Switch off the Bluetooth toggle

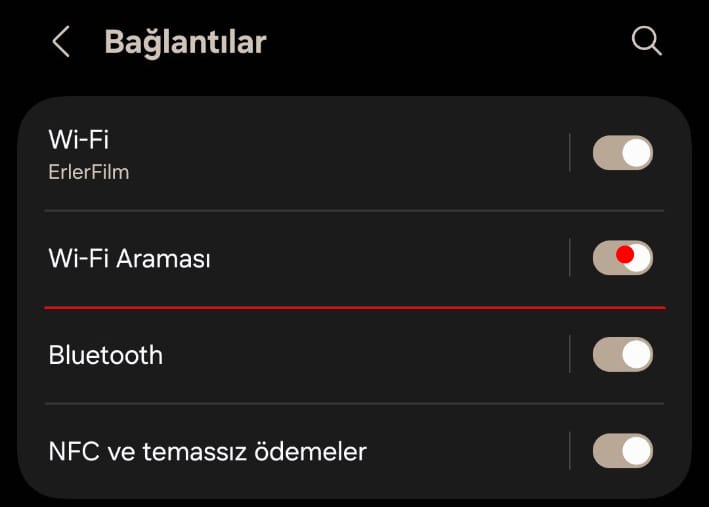pos(622,354)
